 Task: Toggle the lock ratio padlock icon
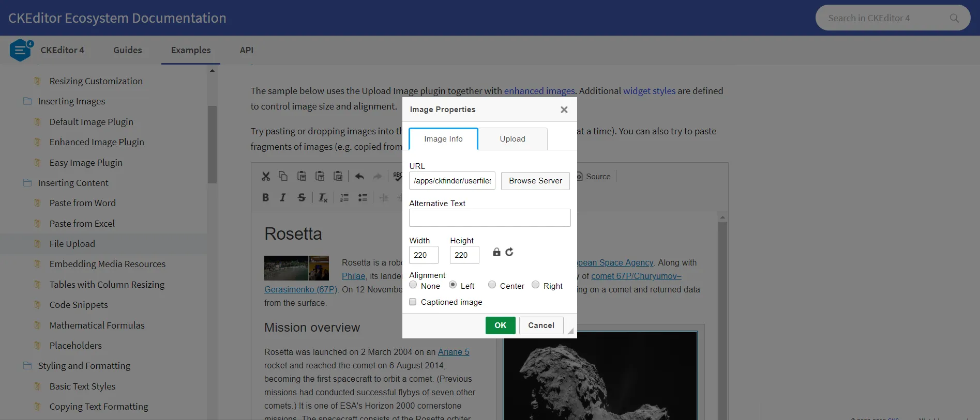[x=496, y=252]
